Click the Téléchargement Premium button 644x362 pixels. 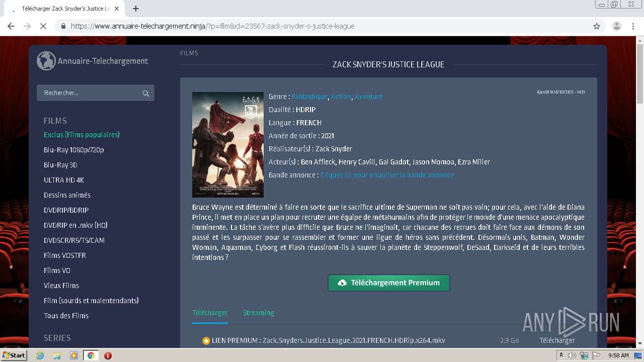tap(388, 283)
